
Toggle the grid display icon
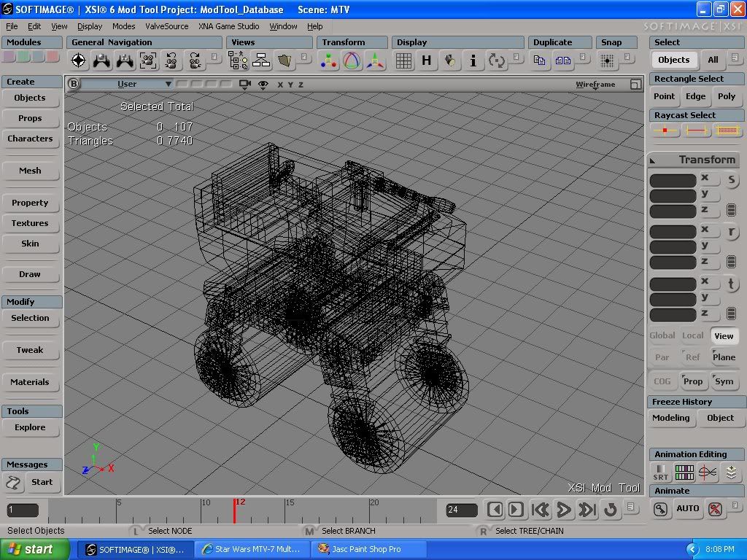coord(403,61)
